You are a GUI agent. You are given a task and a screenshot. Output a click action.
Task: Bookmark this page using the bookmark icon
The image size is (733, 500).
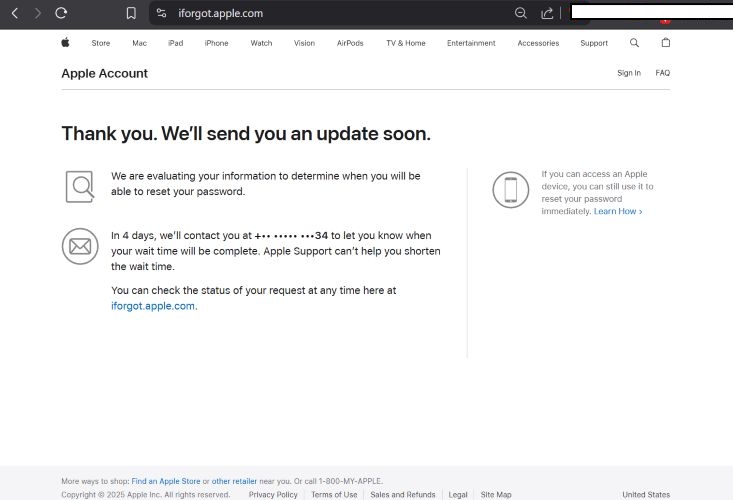tap(131, 13)
